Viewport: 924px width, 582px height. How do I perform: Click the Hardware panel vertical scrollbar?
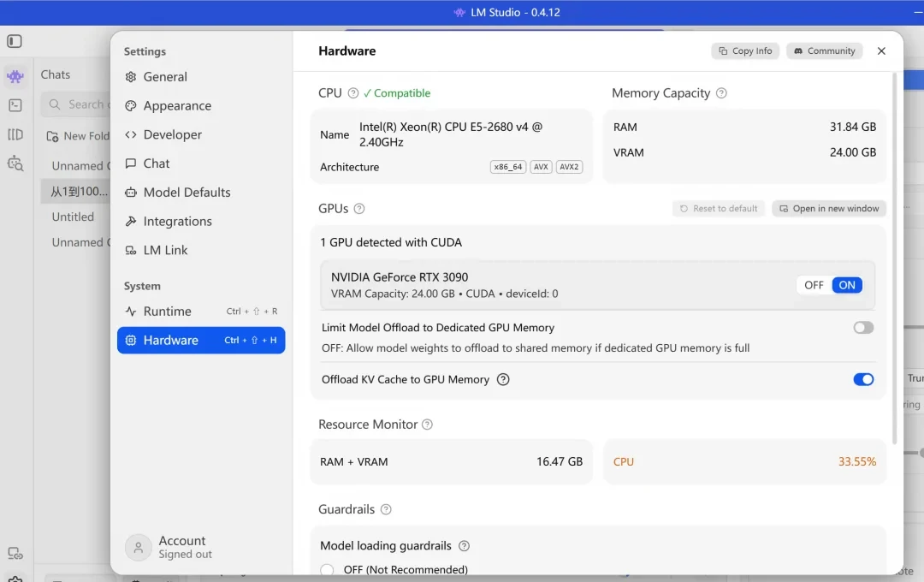coord(895,258)
